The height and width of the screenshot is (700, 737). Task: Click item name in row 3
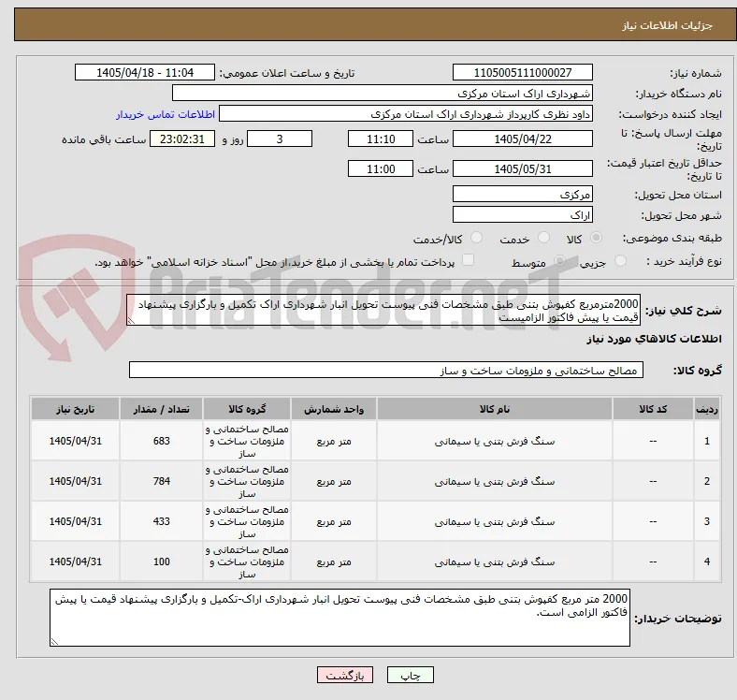tap(495, 521)
